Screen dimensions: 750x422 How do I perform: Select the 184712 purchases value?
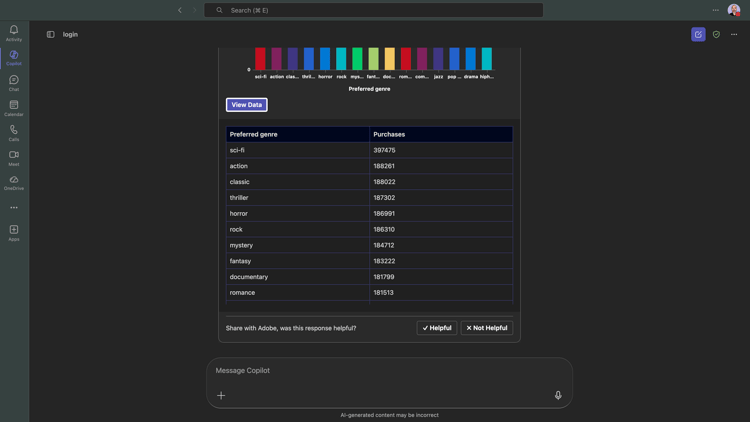click(441, 245)
